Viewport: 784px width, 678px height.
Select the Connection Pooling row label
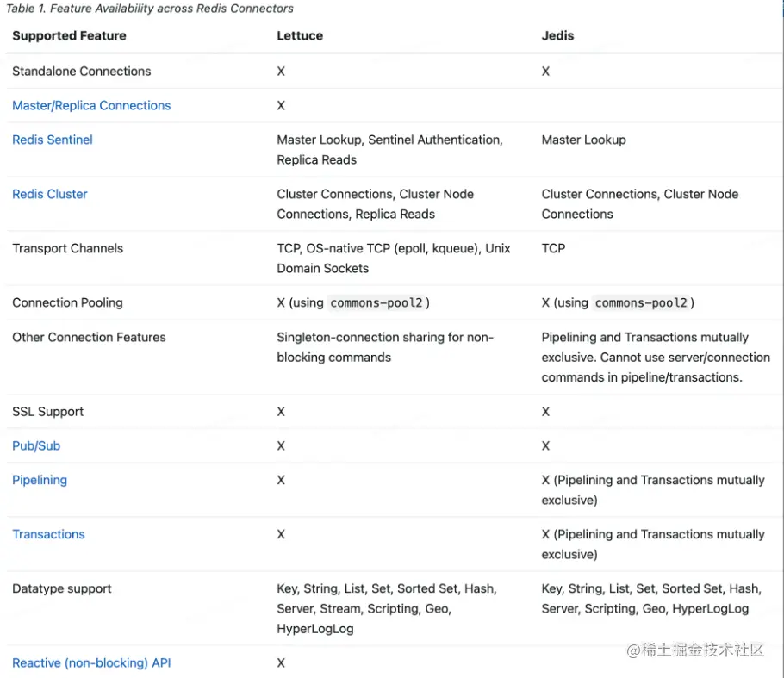67,302
